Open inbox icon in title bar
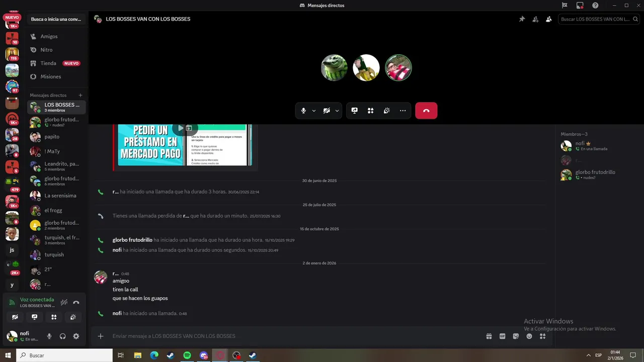 [x=580, y=5]
